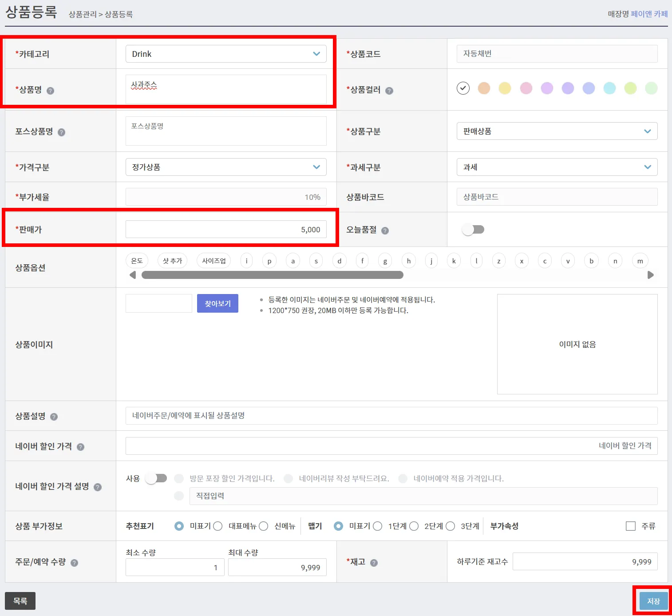The width and height of the screenshot is (672, 616).
Task: Click the 저장 save button
Action: click(x=653, y=601)
